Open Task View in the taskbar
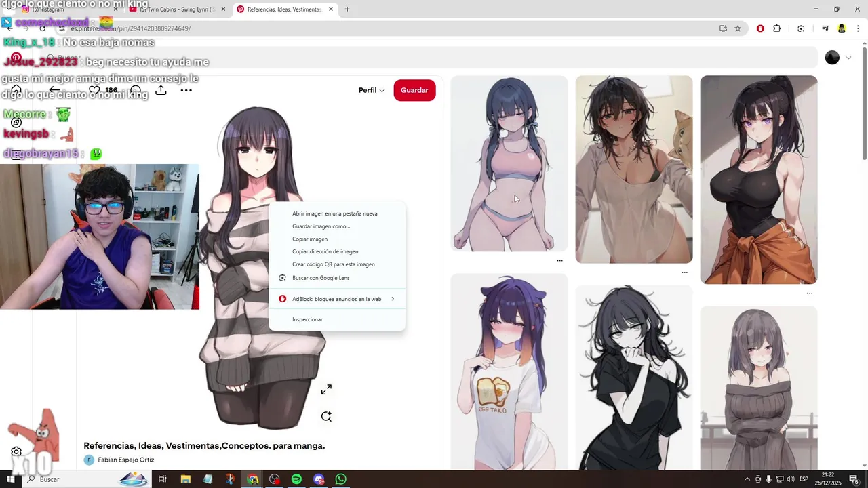The height and width of the screenshot is (488, 868). pos(163,479)
